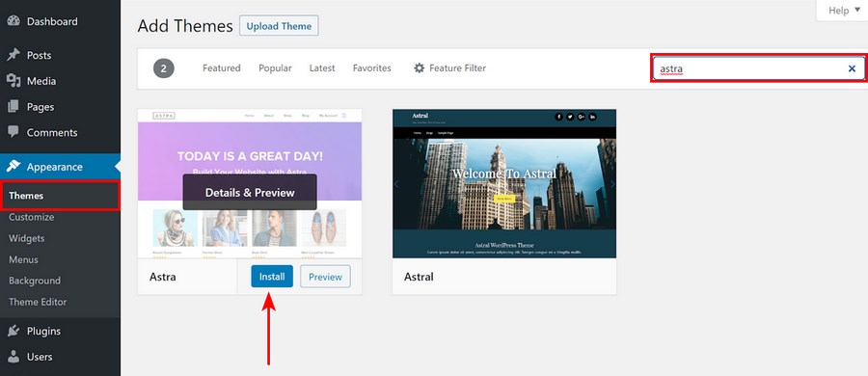Click the Astral theme name label

(x=420, y=277)
